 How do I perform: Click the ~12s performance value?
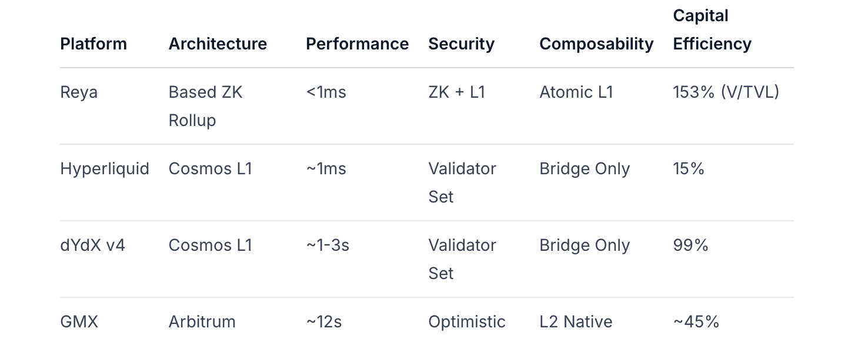click(x=324, y=322)
